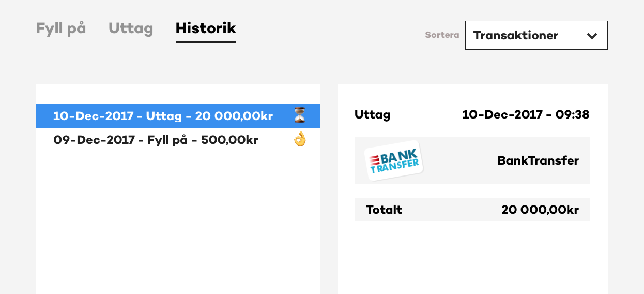This screenshot has width=644, height=294.
Task: Switch to the Fyll på tab
Action: coord(61,28)
